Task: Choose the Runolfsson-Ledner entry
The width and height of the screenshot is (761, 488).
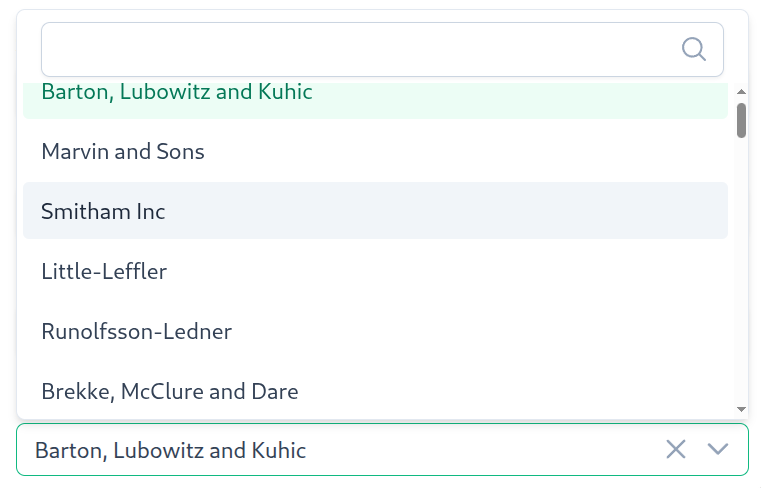Action: pyautogui.click(x=375, y=331)
